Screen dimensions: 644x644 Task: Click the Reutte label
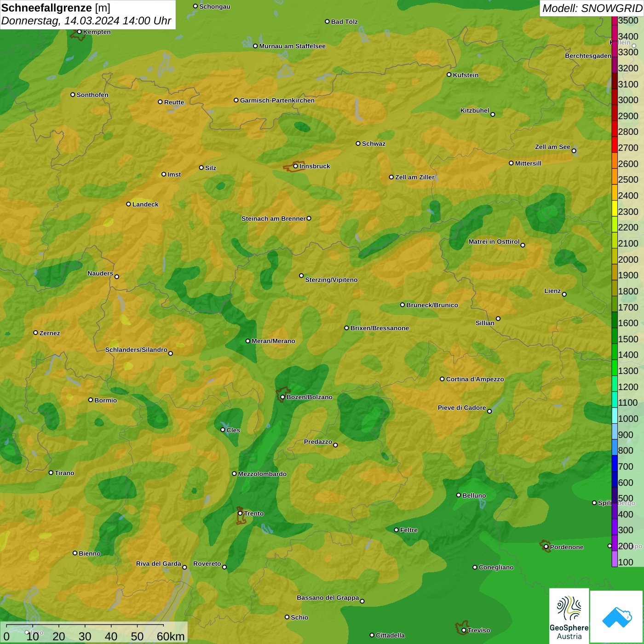(x=174, y=102)
